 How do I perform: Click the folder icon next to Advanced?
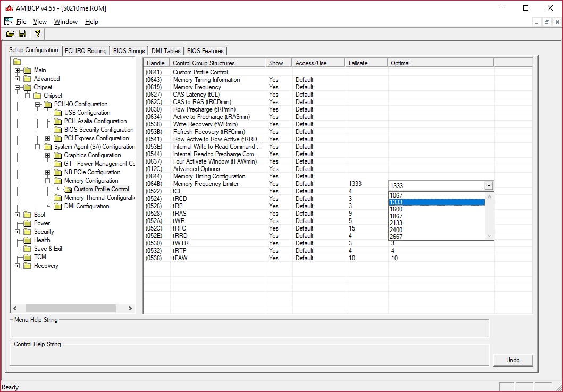[28, 79]
